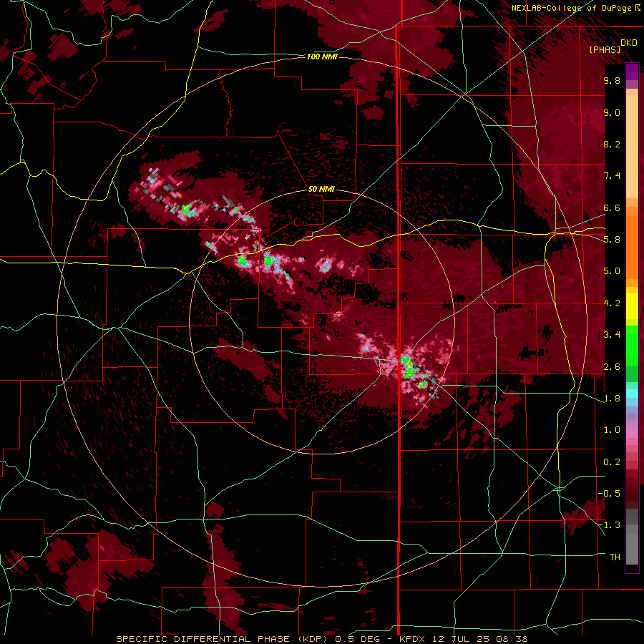Click the 1.8 color scale value

pos(612,399)
